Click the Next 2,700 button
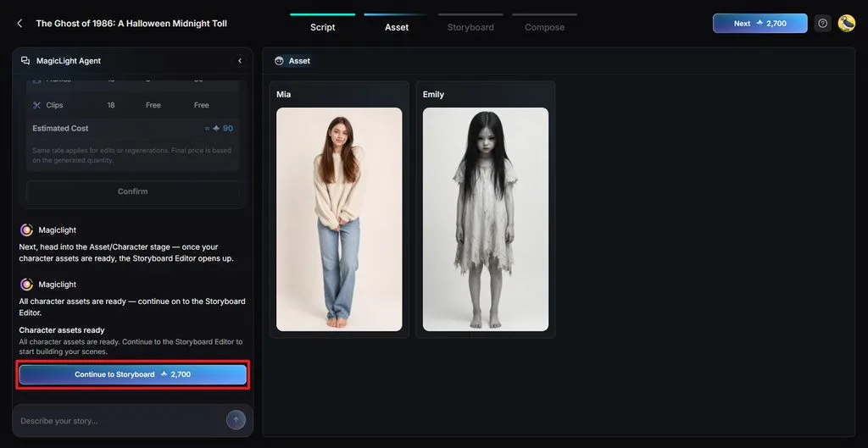 coord(760,23)
